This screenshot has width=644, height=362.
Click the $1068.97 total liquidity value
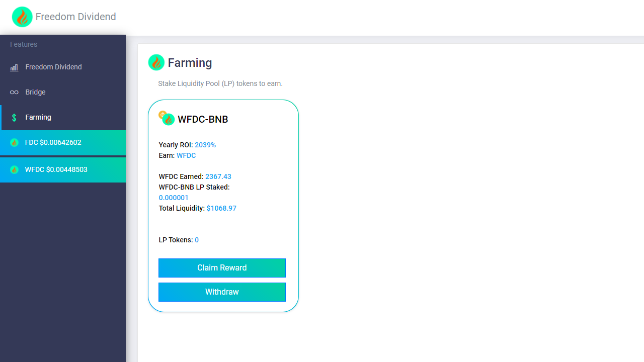pyautogui.click(x=221, y=208)
